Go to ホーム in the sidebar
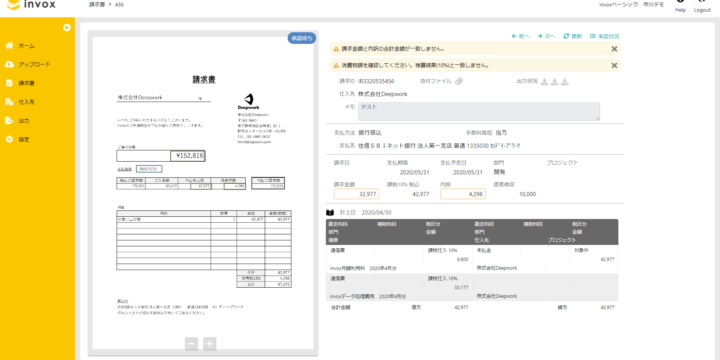 [x=26, y=46]
